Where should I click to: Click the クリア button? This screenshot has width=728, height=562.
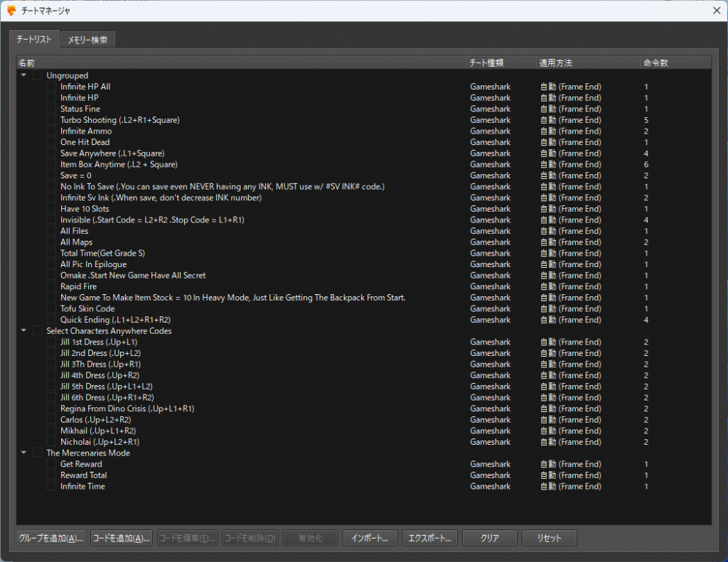490,539
